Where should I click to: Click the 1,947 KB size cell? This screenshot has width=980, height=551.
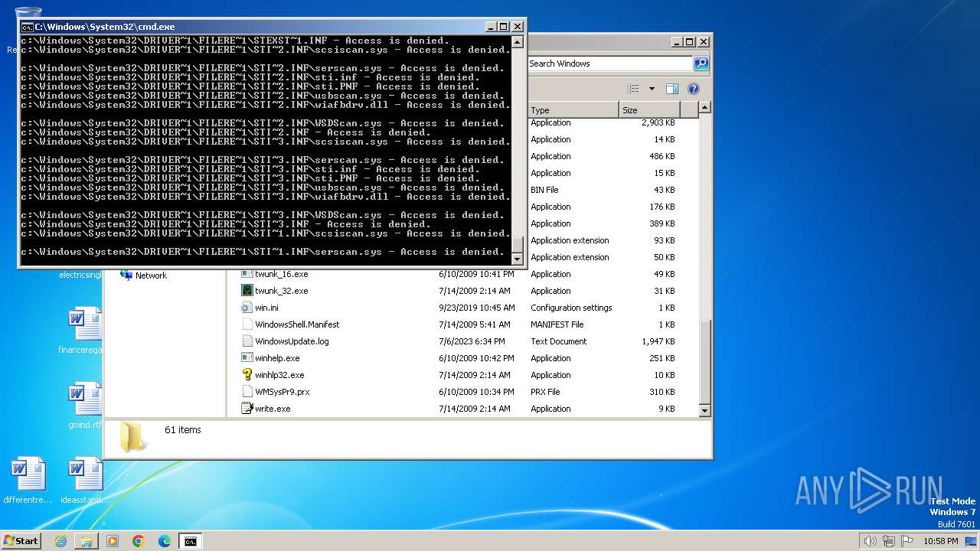click(x=658, y=341)
